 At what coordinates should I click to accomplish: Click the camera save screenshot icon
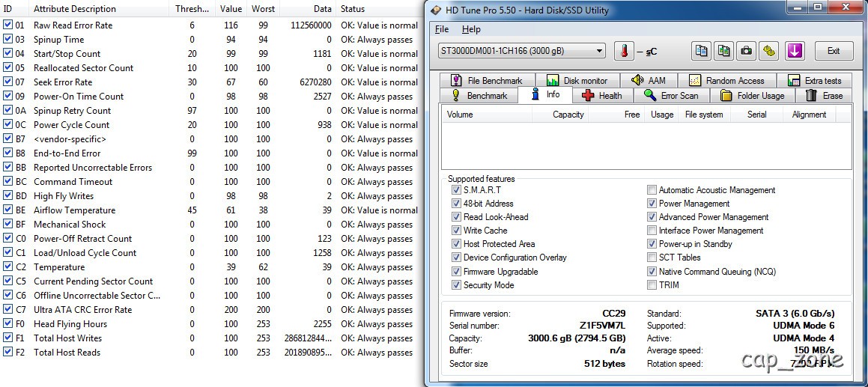[746, 51]
